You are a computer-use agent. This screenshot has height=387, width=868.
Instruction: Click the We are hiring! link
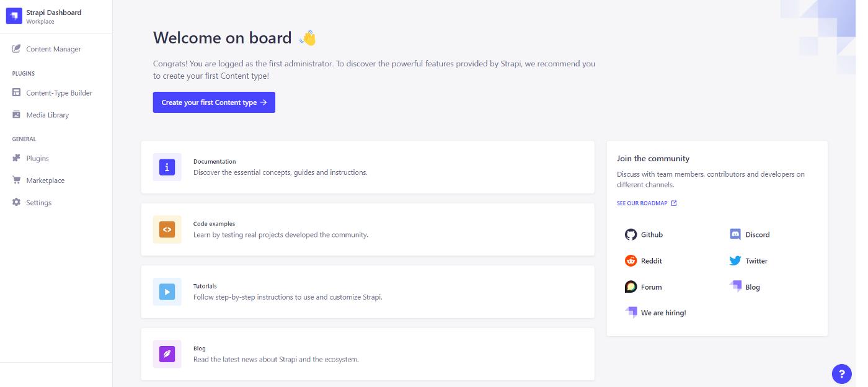[x=663, y=313]
